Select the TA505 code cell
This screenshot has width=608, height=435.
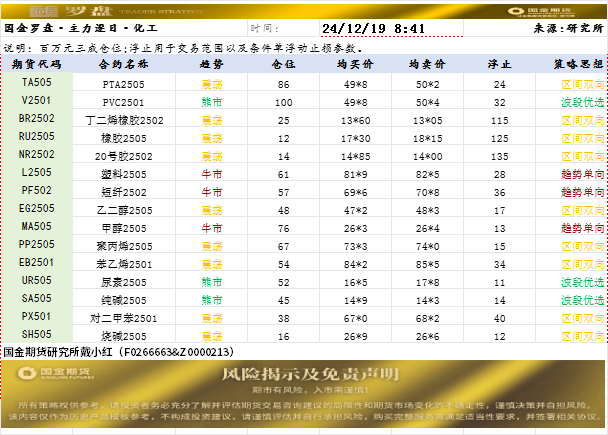(36, 82)
